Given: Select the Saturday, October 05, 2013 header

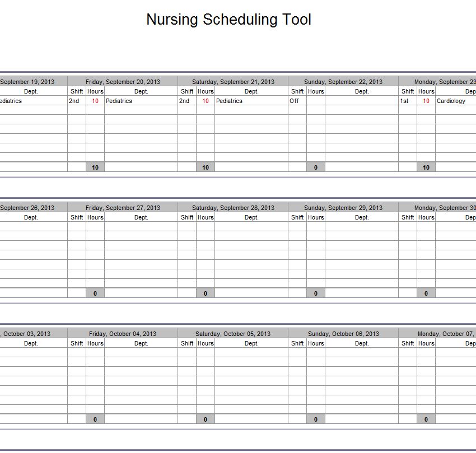Looking at the screenshot, I should pyautogui.click(x=233, y=334).
